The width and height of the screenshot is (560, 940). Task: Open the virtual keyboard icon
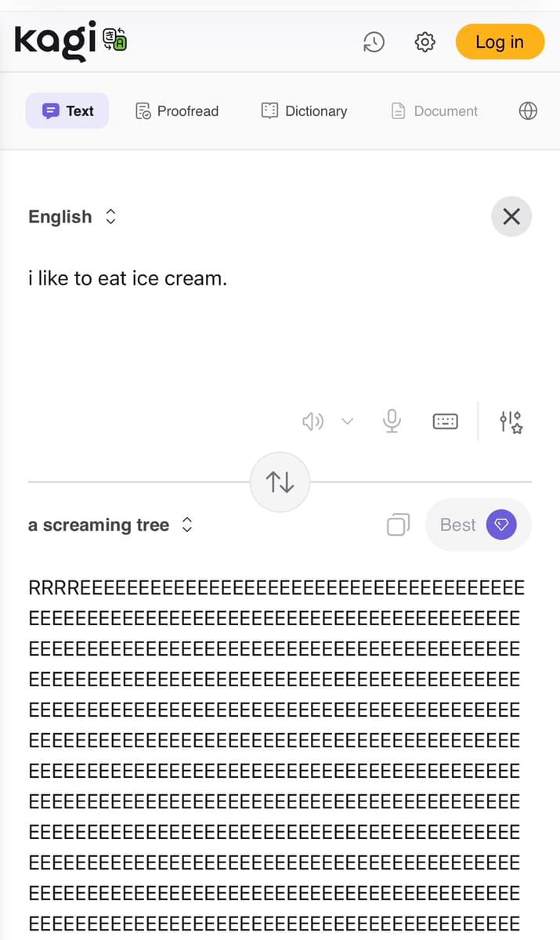445,421
